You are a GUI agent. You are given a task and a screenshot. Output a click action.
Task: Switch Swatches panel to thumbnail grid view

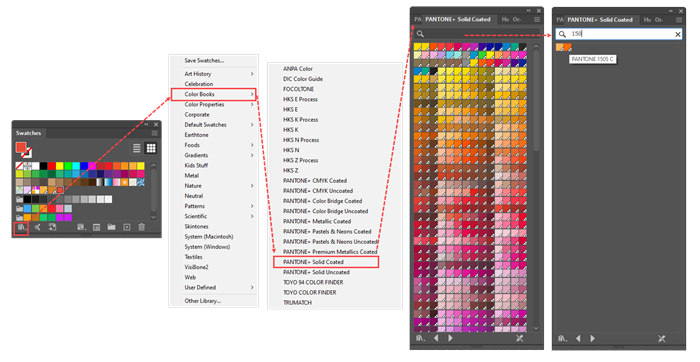(151, 148)
